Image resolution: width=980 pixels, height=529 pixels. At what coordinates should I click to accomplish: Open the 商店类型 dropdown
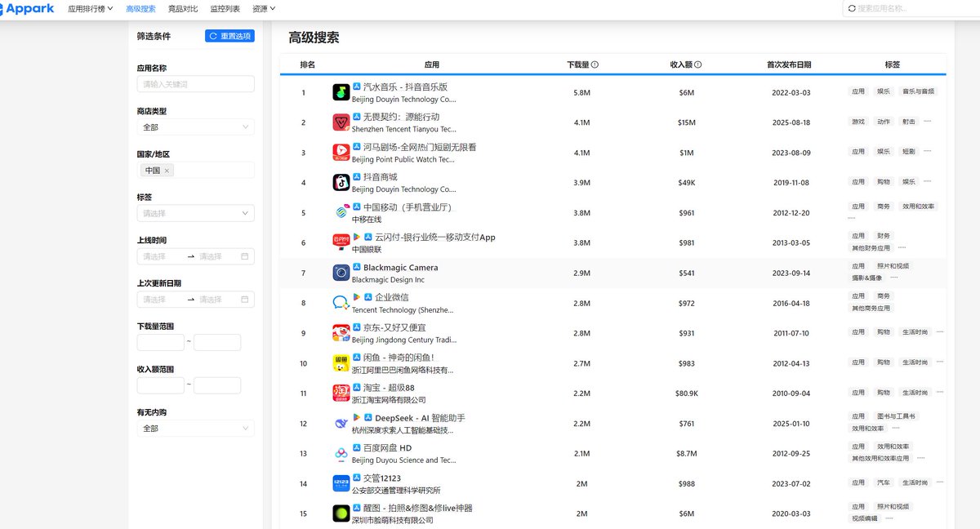click(195, 127)
